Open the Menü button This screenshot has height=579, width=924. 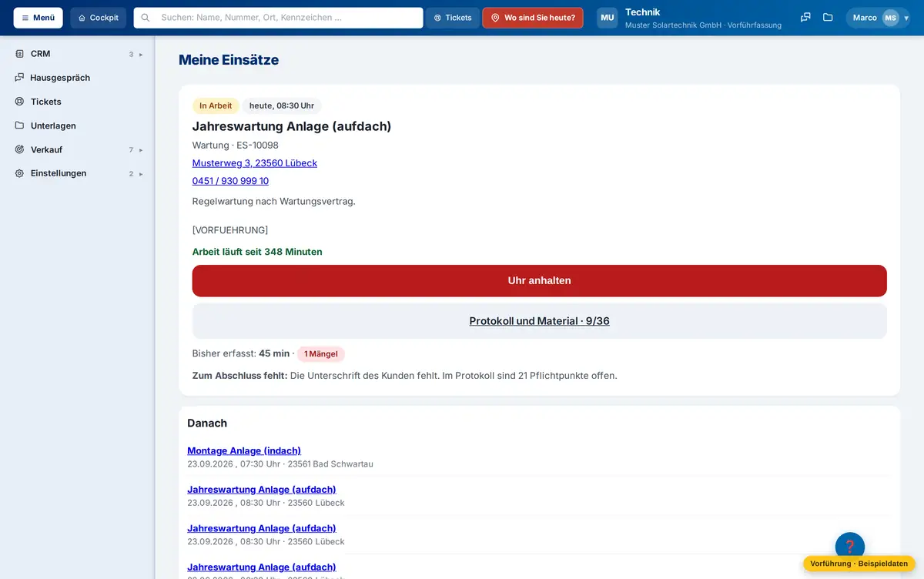click(38, 18)
